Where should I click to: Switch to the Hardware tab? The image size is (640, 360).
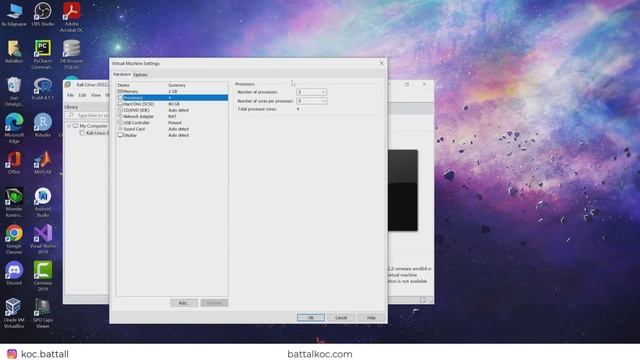pyautogui.click(x=122, y=74)
